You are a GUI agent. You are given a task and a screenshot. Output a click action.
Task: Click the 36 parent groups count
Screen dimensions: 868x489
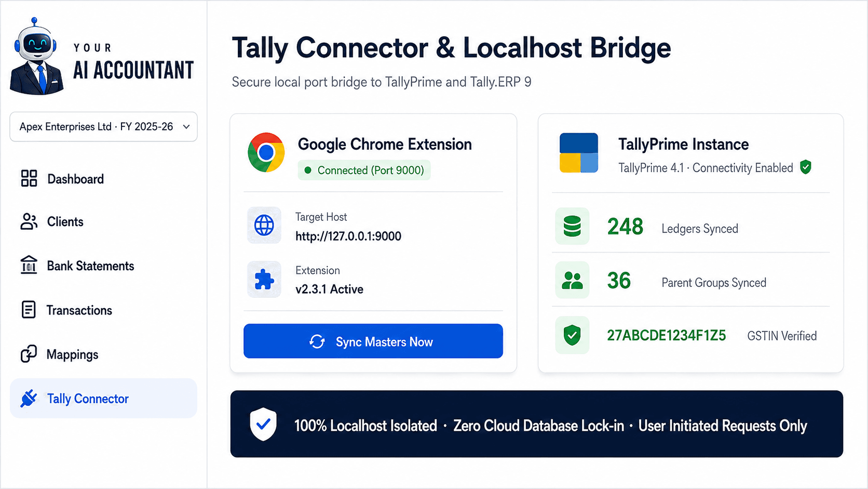pos(619,281)
